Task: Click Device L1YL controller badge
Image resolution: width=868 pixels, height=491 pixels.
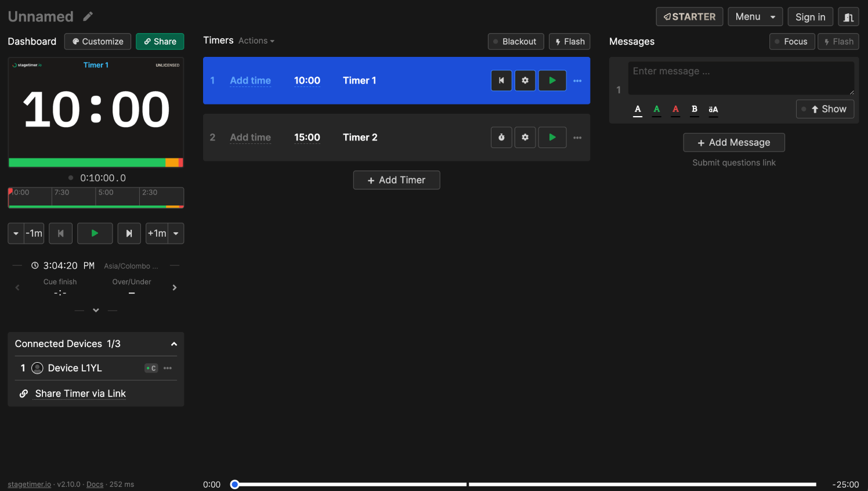Action: pos(151,368)
